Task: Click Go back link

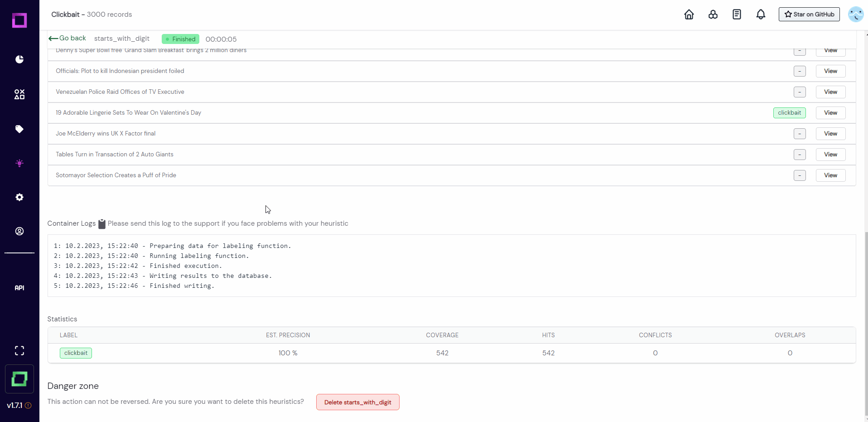Action: (68, 39)
